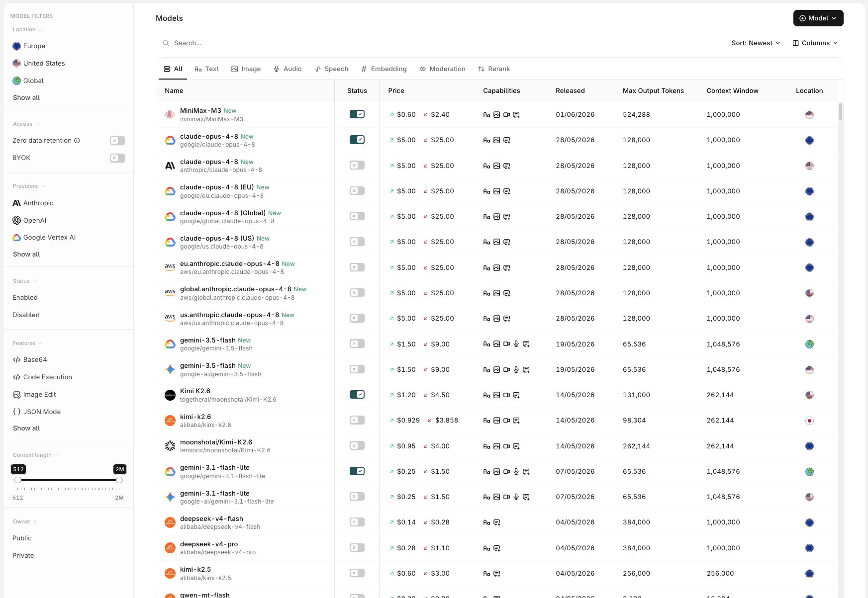
Task: Click the Gemini sparkle logo for google-ai/gemini-3.5-flash
Action: (x=170, y=369)
